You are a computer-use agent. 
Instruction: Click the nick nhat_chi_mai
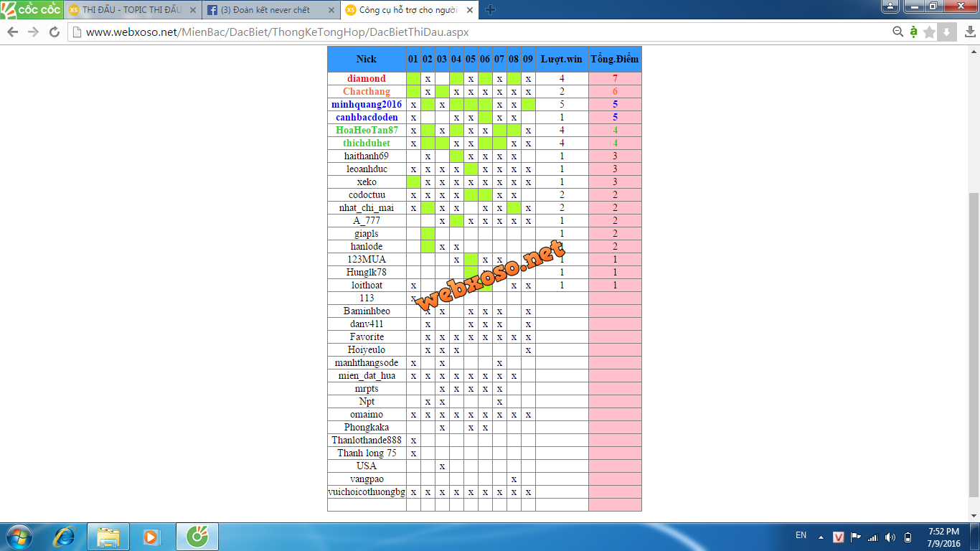[367, 208]
